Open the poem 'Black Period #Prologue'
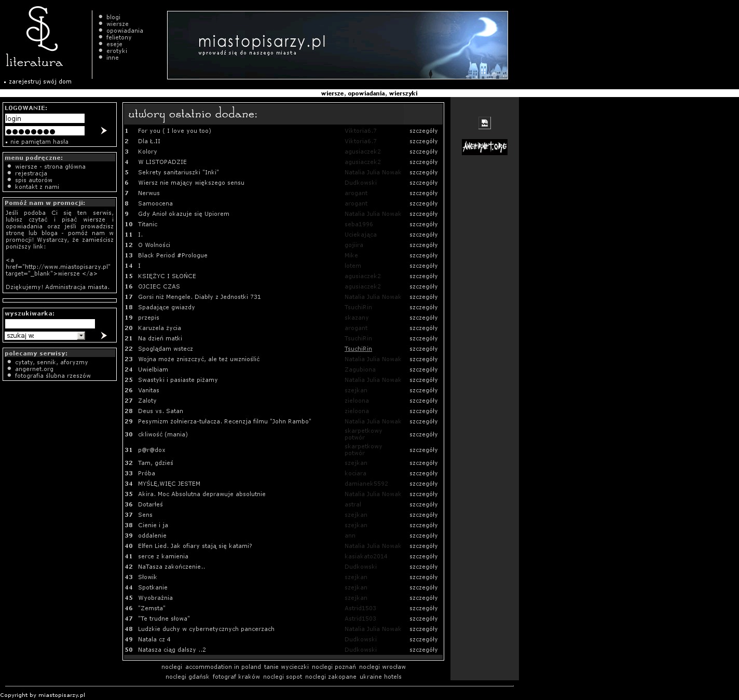 point(172,255)
